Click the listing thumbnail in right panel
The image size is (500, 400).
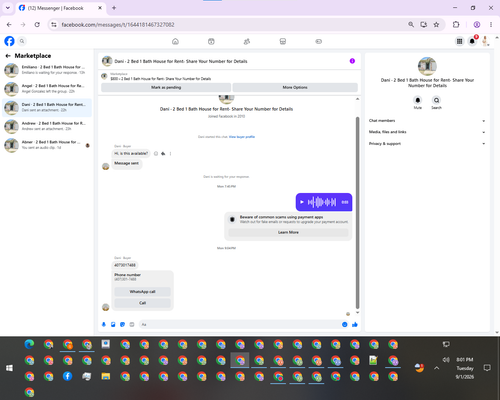pos(427,66)
